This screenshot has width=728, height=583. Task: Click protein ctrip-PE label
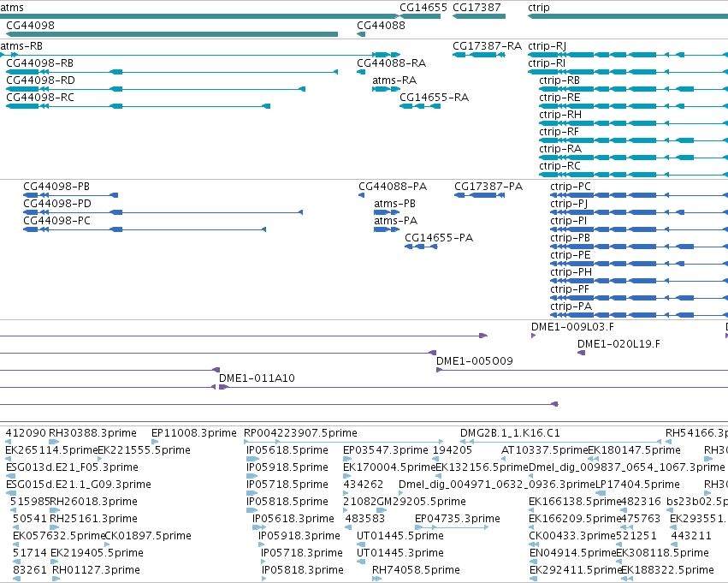pos(570,255)
